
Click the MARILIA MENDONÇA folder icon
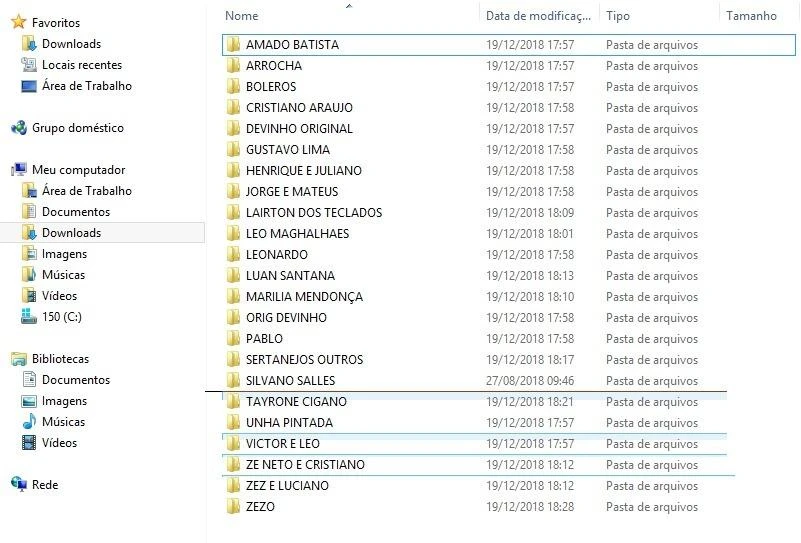(x=233, y=296)
